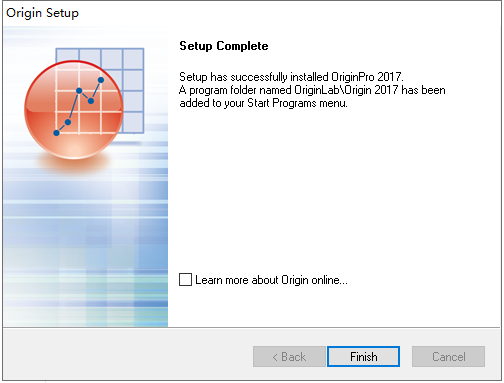Click the topmost blue data point on logo graph
Image resolution: width=504 pixels, height=383 pixels.
(101, 80)
